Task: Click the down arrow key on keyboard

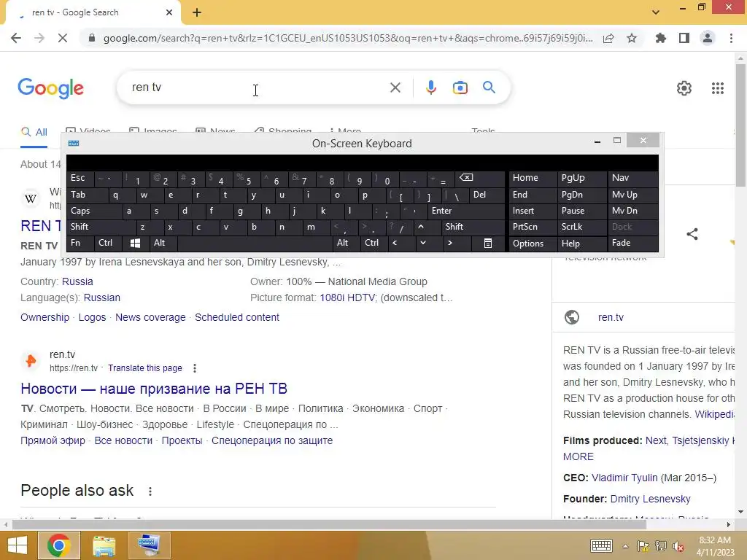Action: point(423,244)
